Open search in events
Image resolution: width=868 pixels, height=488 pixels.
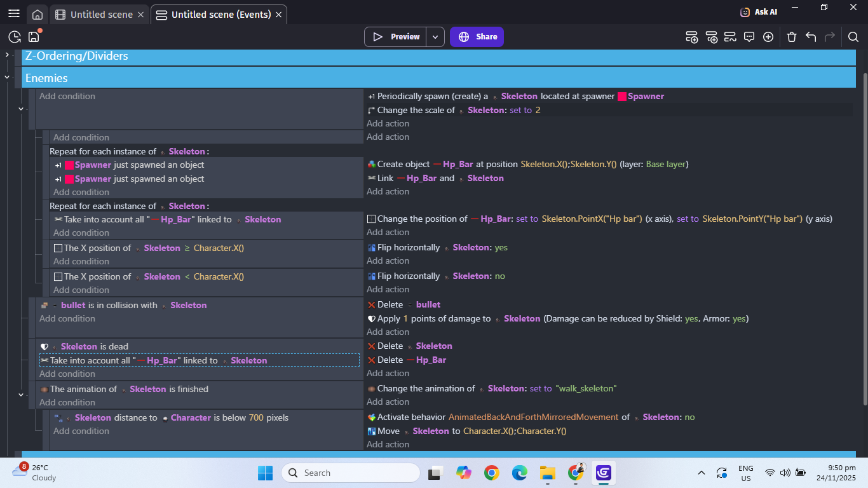[853, 37]
